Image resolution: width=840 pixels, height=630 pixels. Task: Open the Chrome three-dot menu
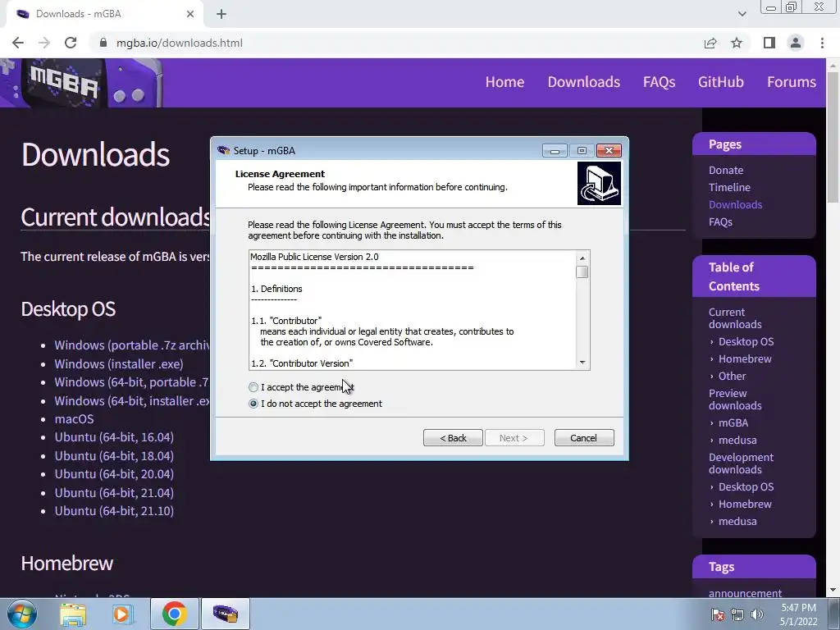(x=822, y=43)
